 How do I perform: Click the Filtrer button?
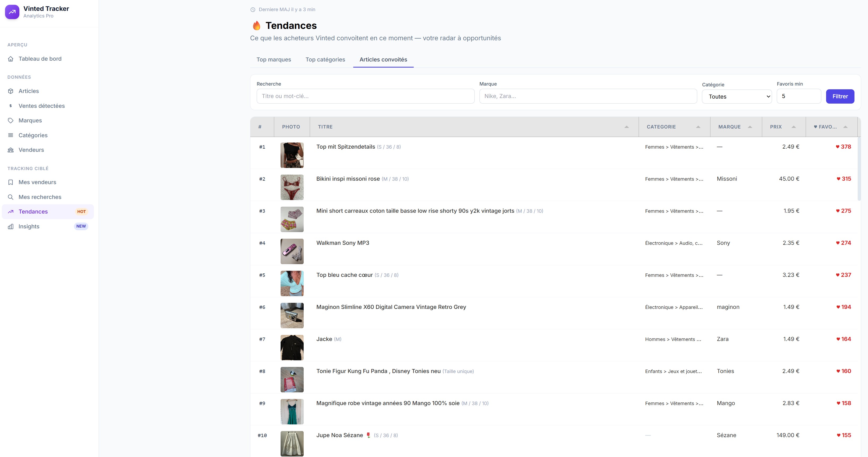(x=840, y=97)
